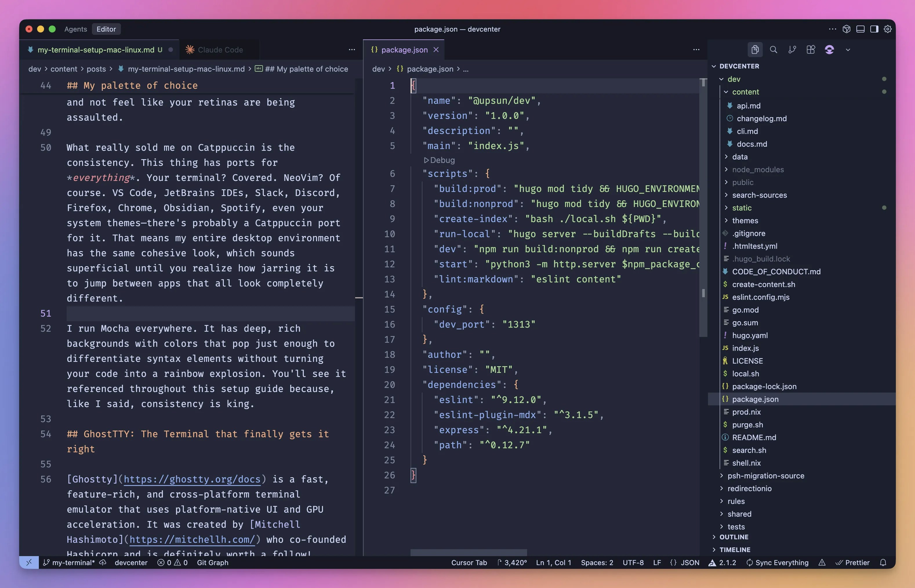This screenshot has width=915, height=588.
Task: Switch to Agents mode
Action: 76,29
